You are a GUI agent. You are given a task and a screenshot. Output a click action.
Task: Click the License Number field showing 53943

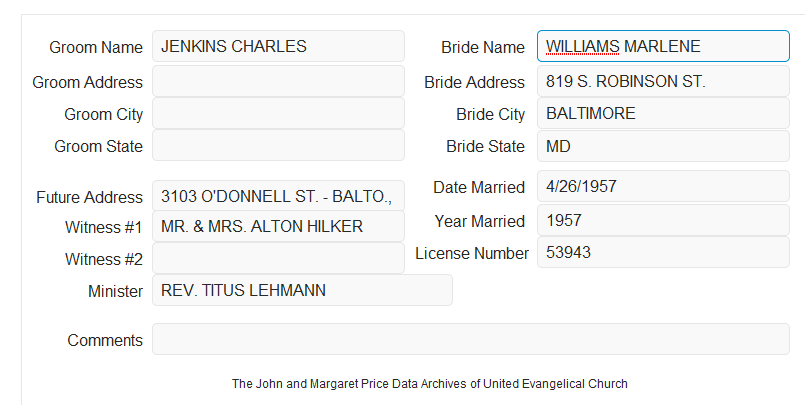663,253
